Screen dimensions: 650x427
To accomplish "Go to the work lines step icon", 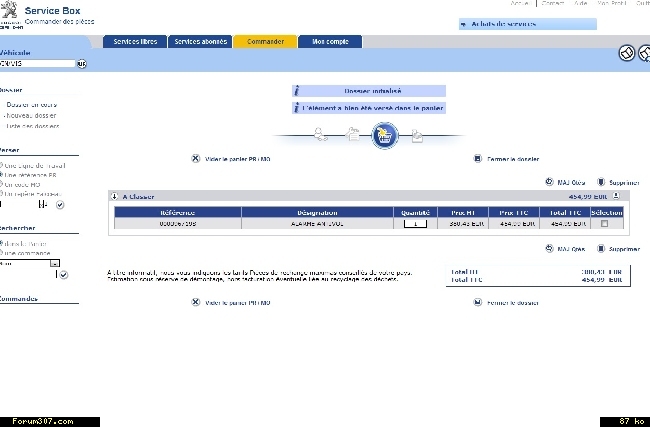I will 352,134.
